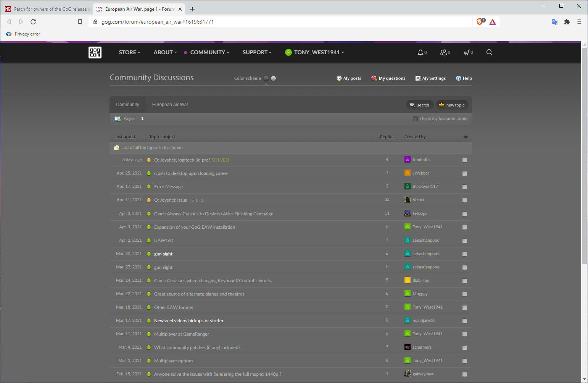Tick checkbox for crash to desktop topic
Viewport: 588px width, 383px height.
coord(464,174)
